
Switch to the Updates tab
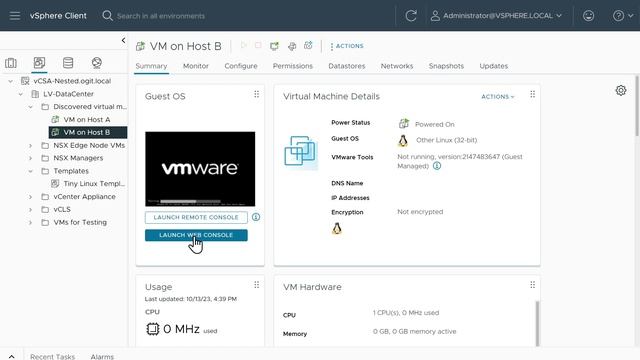pos(494,66)
